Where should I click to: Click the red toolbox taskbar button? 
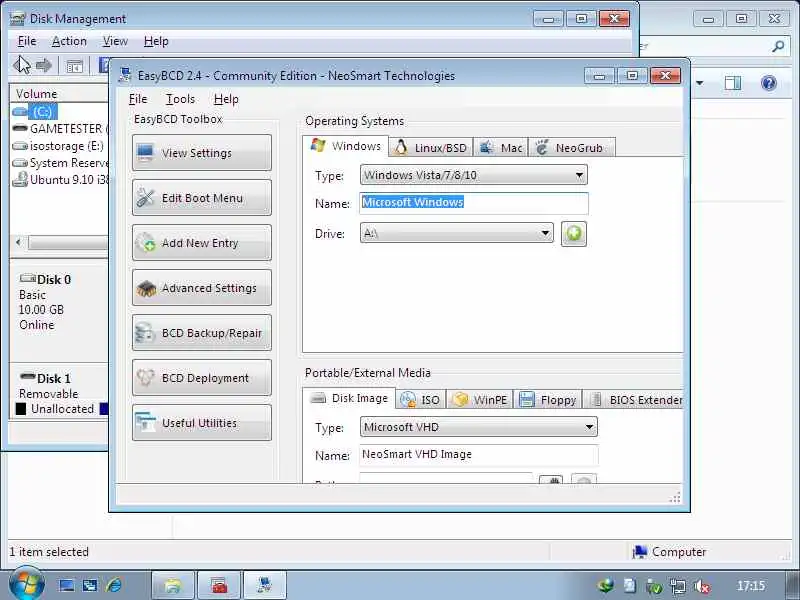pyautogui.click(x=219, y=585)
